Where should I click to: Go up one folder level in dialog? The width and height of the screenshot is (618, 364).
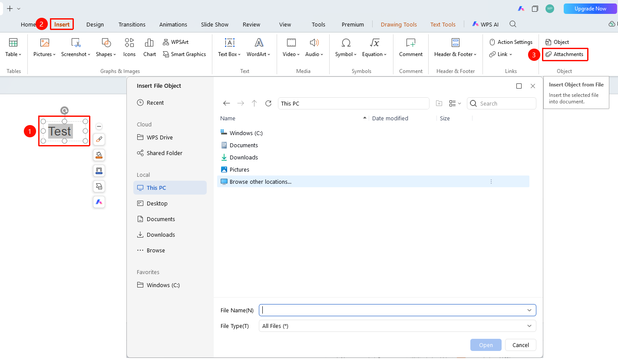[254, 103]
